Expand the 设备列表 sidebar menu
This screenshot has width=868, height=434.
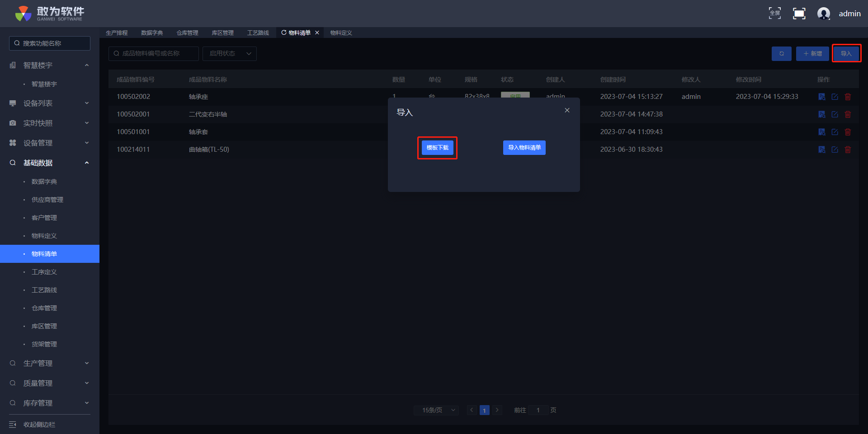(50, 103)
